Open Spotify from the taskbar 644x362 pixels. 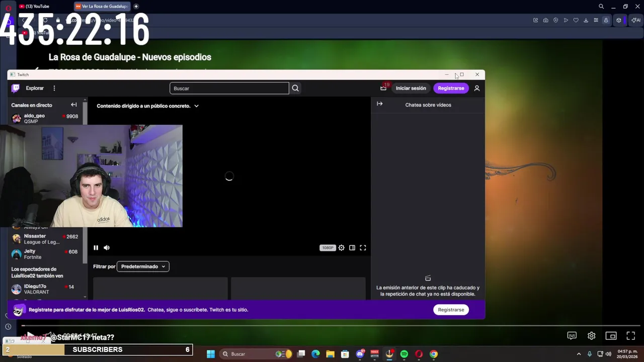pyautogui.click(x=404, y=354)
